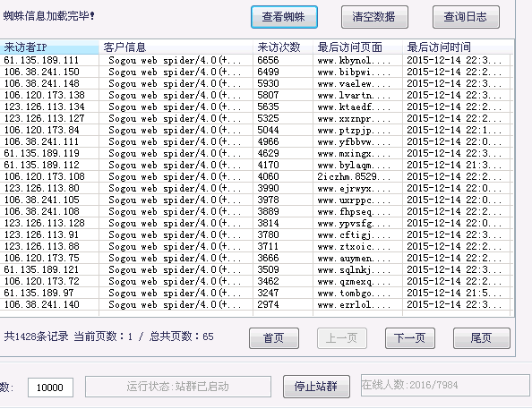Stop the site group with 停止站群
Image resolution: width=532 pixels, height=409 pixels.
click(x=316, y=387)
